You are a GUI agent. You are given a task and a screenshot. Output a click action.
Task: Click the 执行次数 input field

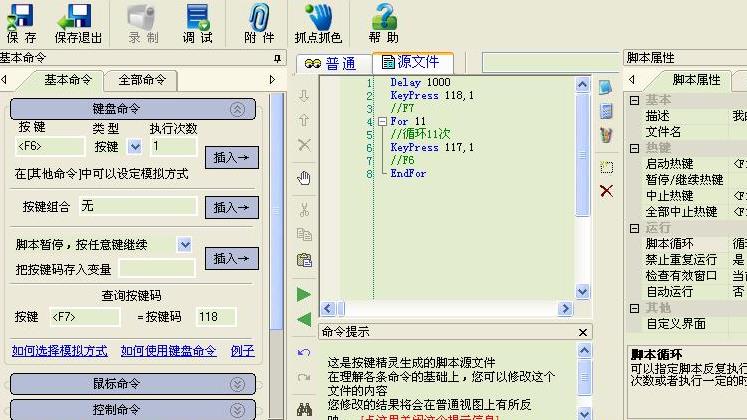click(173, 146)
